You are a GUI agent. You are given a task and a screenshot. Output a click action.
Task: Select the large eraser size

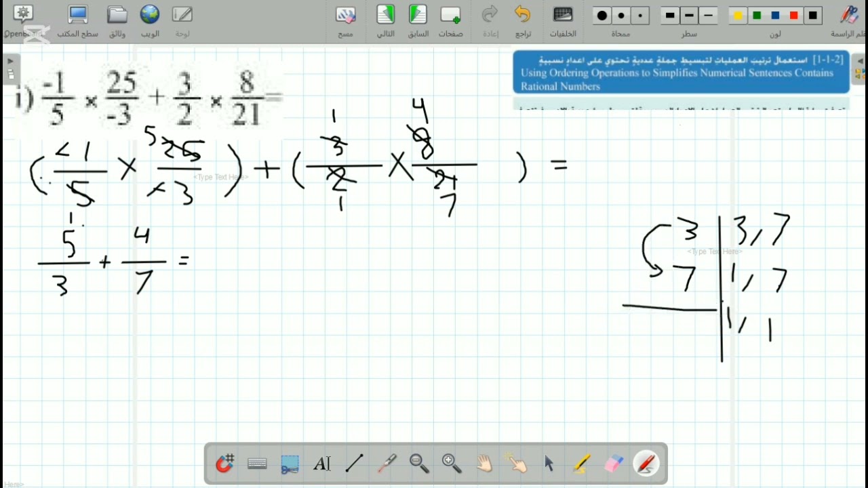pyautogui.click(x=601, y=16)
